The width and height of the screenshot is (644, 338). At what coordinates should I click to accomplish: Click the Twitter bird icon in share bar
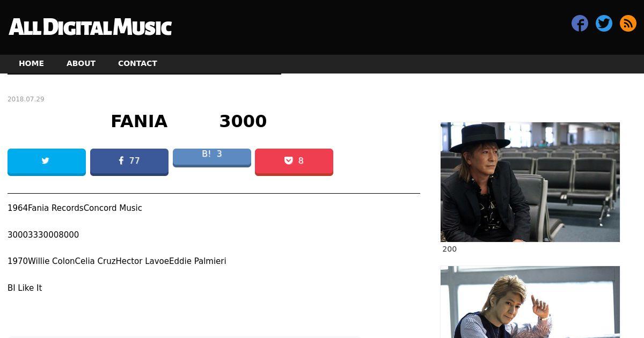coord(46,160)
